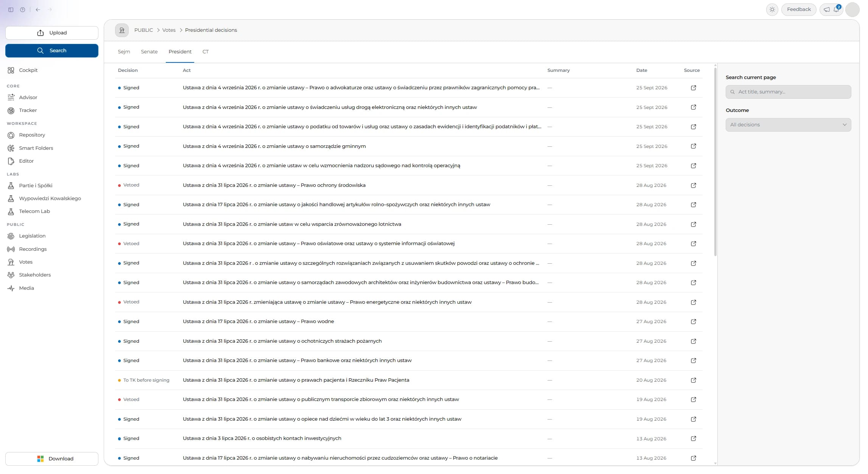This screenshot has height=474, width=868.
Task: Click the Act title search field
Action: 788,92
